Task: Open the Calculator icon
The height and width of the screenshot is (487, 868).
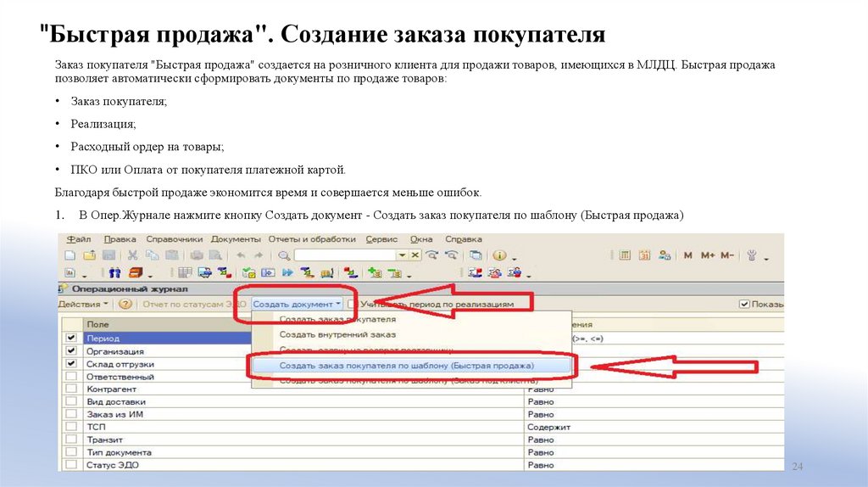Action: (625, 255)
